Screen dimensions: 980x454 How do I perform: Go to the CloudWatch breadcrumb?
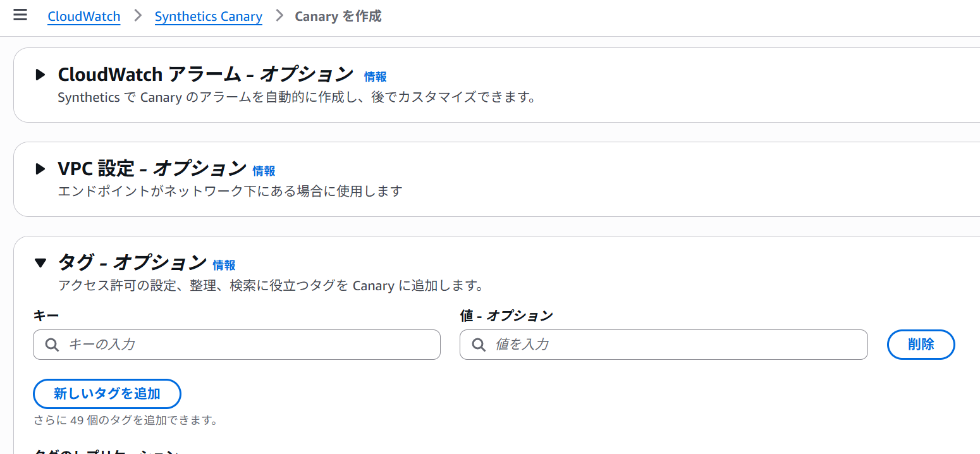[83, 16]
